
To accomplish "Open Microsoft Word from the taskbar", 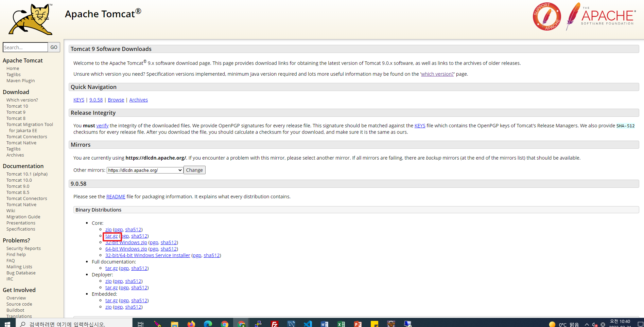I will tap(324, 323).
